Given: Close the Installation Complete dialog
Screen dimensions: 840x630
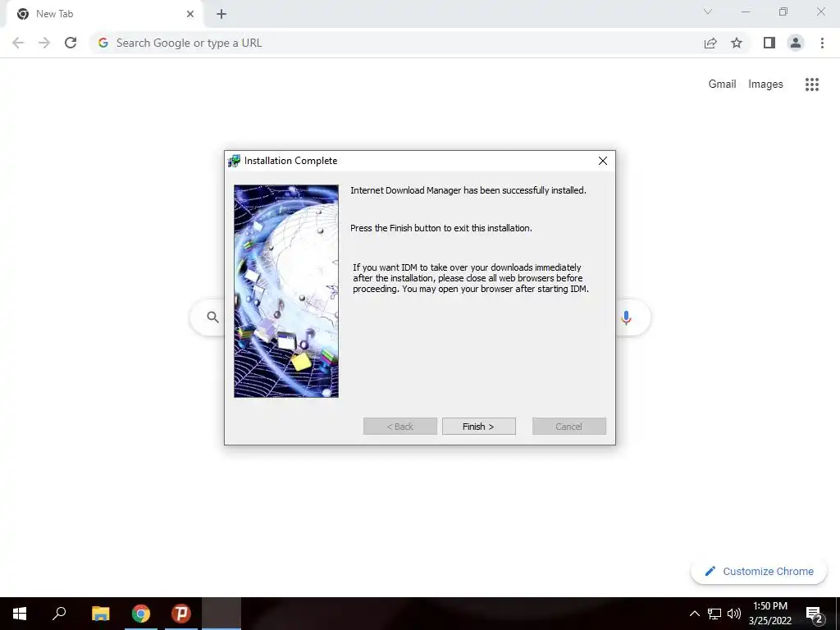Looking at the screenshot, I should point(603,161).
